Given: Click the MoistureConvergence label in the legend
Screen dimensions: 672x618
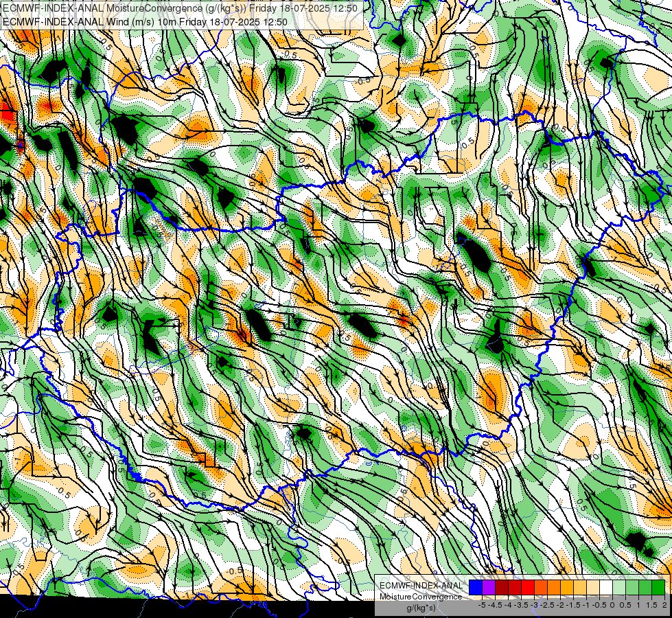Looking at the screenshot, I should pyautogui.click(x=421, y=597).
